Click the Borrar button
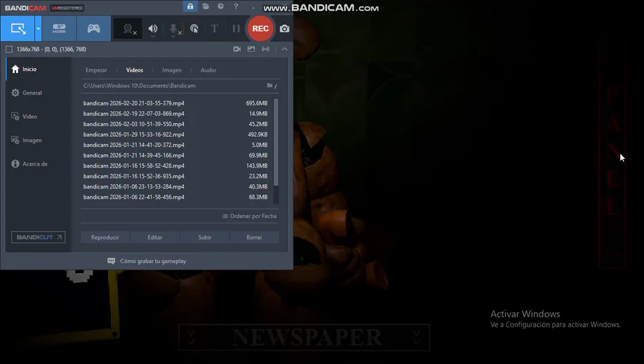The image size is (644, 364). (254, 237)
